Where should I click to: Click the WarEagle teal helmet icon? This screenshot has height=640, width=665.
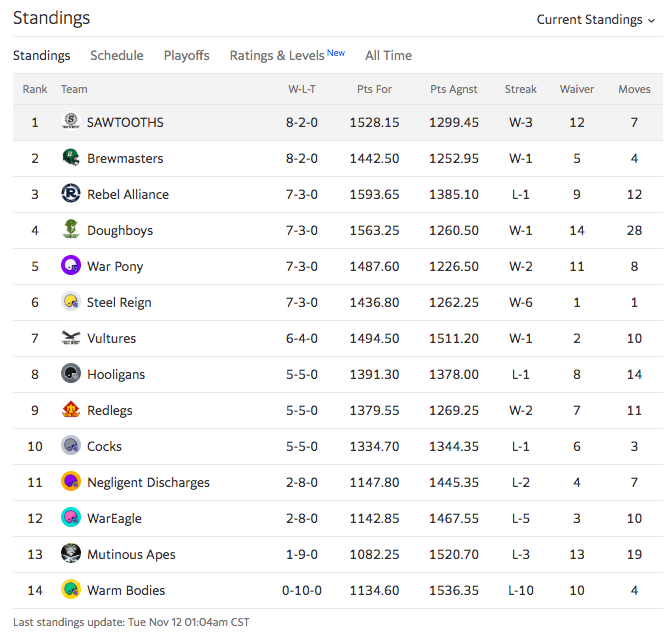click(71, 518)
